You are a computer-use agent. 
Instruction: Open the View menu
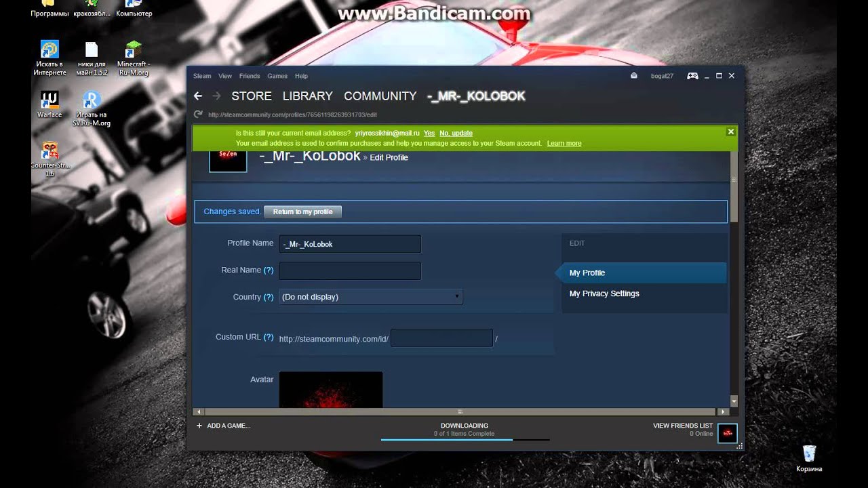225,76
